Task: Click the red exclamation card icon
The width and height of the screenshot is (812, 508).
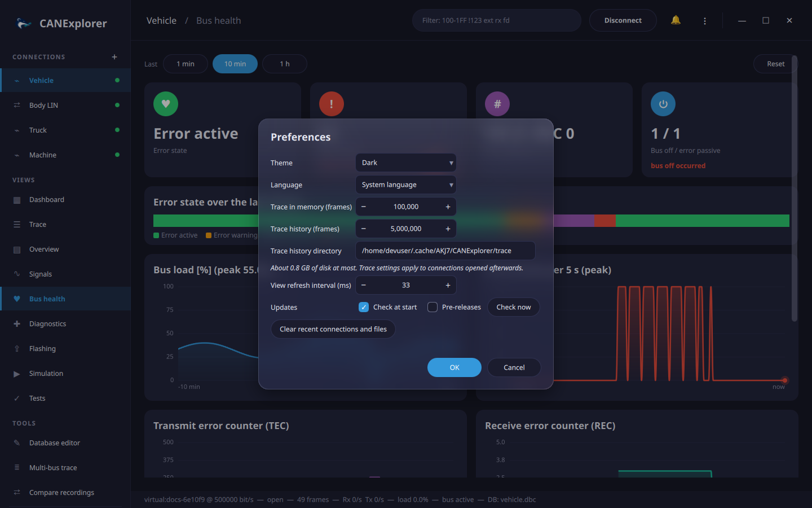Action: point(332,104)
